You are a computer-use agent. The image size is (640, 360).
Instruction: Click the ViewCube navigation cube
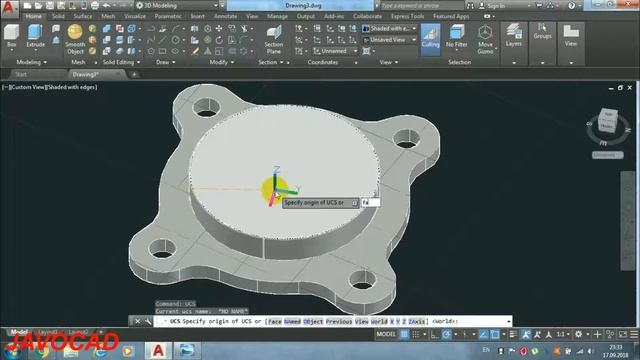click(x=608, y=121)
